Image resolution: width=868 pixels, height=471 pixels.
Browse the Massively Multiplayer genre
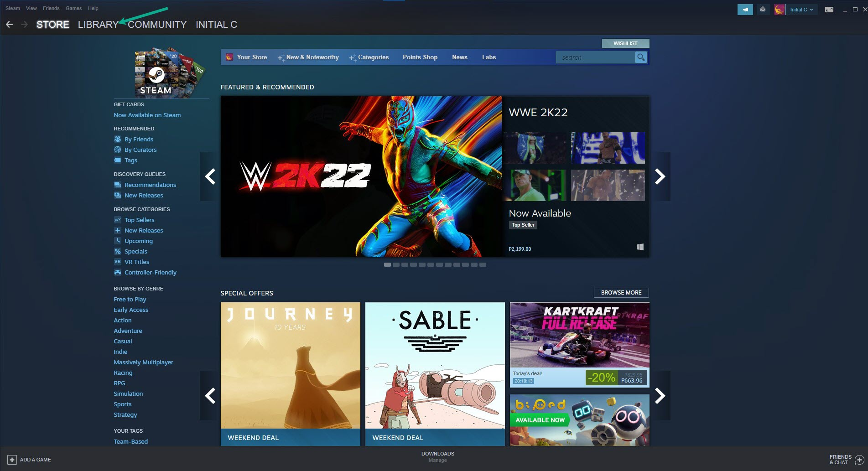point(143,362)
